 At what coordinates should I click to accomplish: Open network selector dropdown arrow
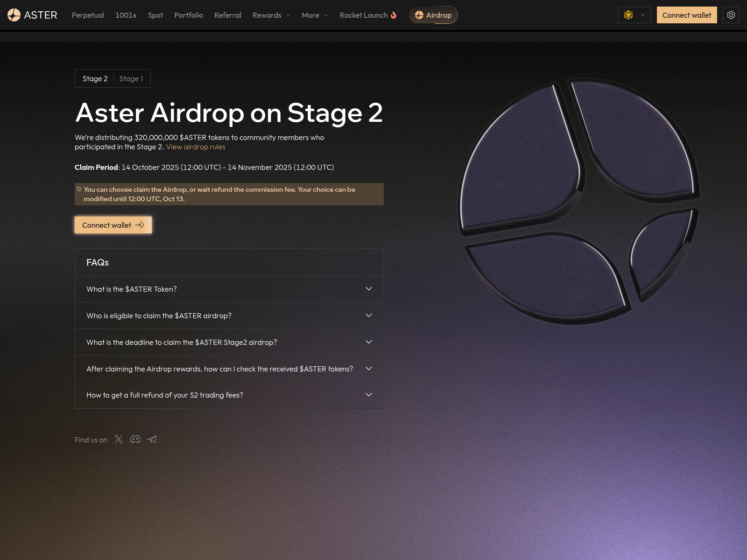(643, 15)
